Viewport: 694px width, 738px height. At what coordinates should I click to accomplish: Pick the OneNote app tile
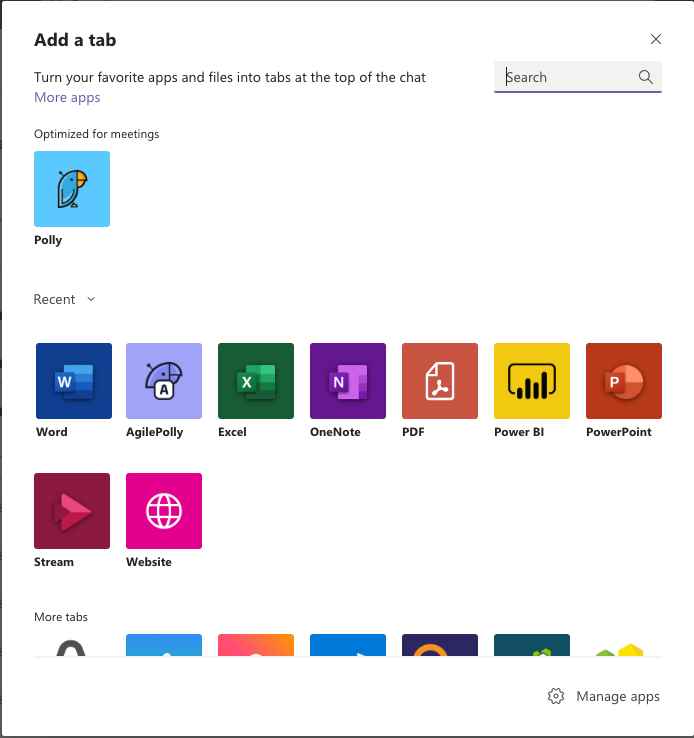[x=348, y=381]
